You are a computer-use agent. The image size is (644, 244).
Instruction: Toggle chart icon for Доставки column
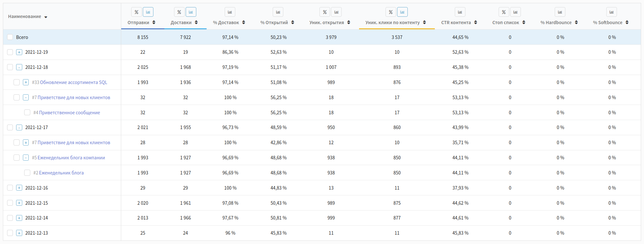click(191, 12)
